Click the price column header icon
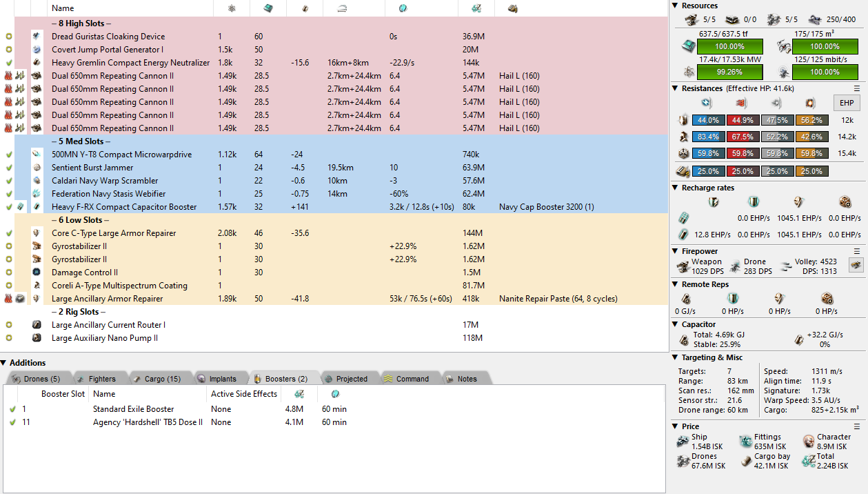868x494 pixels. [x=476, y=8]
